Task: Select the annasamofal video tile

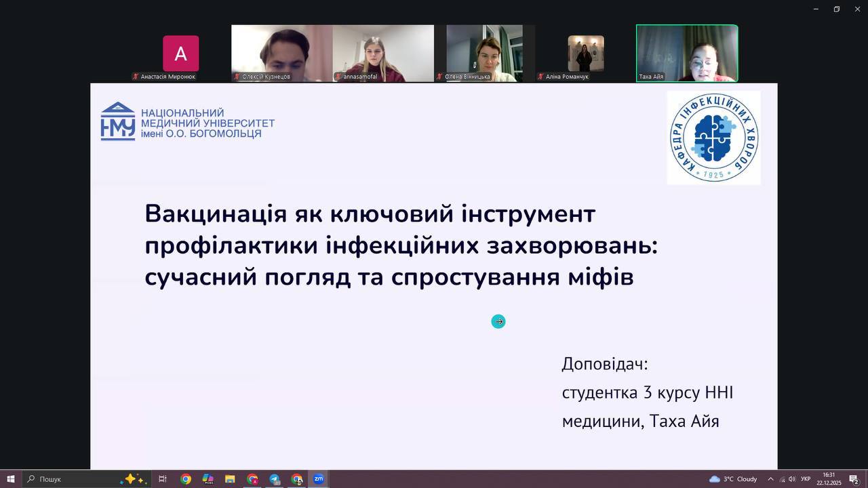Action: [x=383, y=53]
